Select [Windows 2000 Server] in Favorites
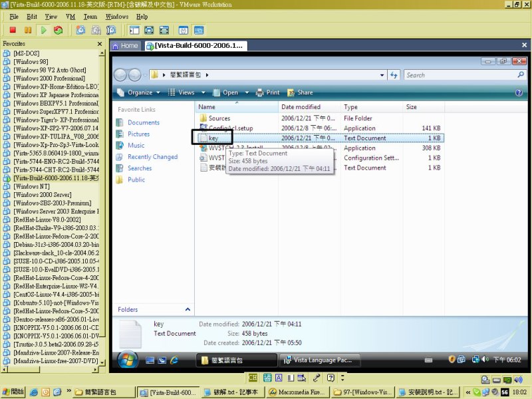 tap(43, 195)
